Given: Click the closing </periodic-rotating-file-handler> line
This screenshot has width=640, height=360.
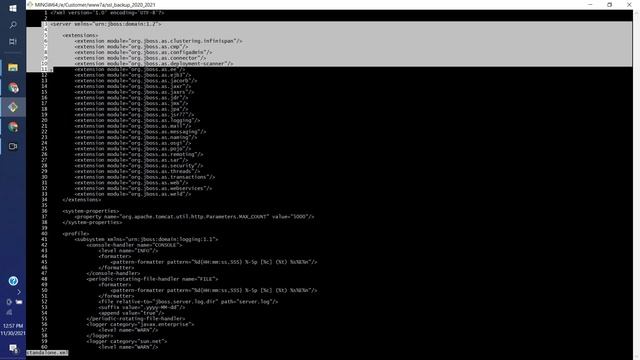Looking at the screenshot, I should tap(136, 319).
